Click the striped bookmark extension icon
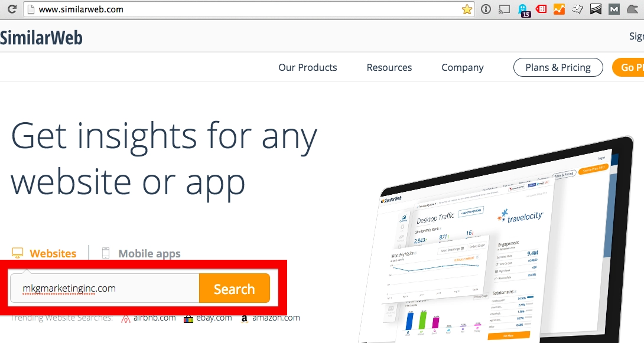The width and height of the screenshot is (644, 343). (596, 9)
